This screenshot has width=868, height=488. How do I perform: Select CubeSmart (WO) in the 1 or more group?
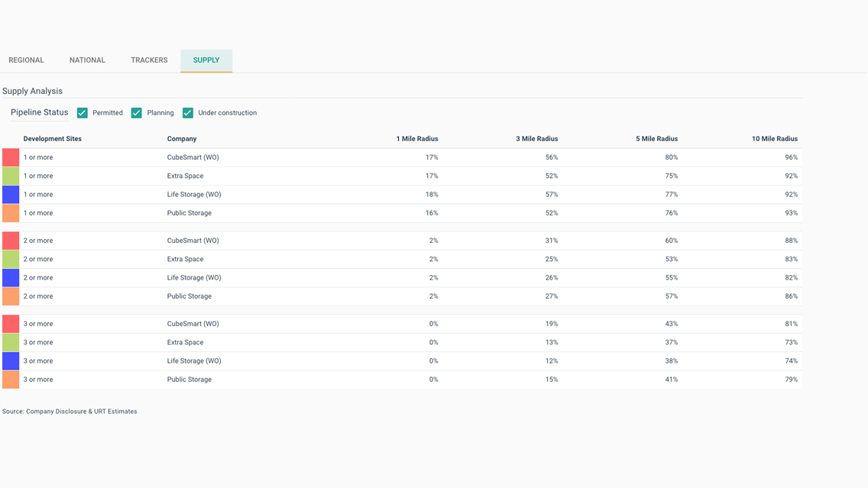click(x=193, y=157)
